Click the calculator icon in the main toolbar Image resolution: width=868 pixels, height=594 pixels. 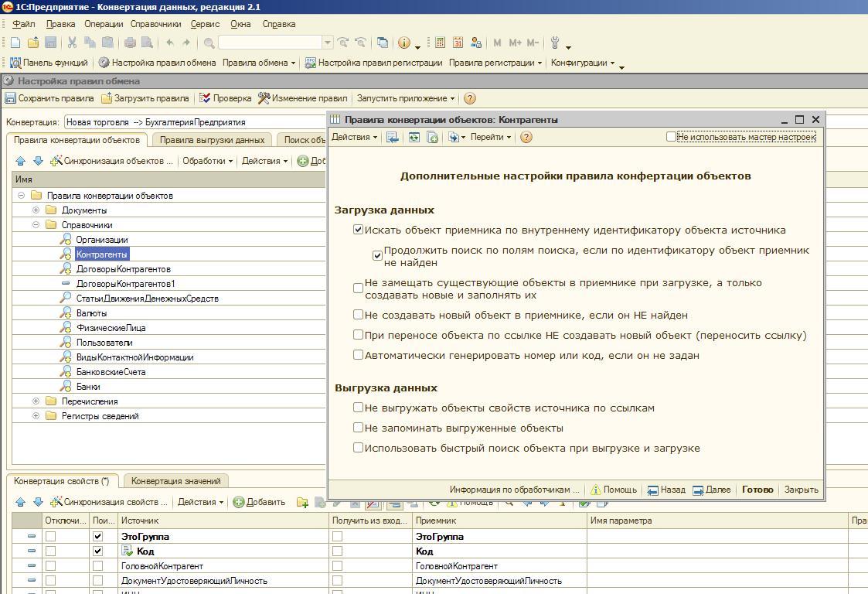point(440,43)
